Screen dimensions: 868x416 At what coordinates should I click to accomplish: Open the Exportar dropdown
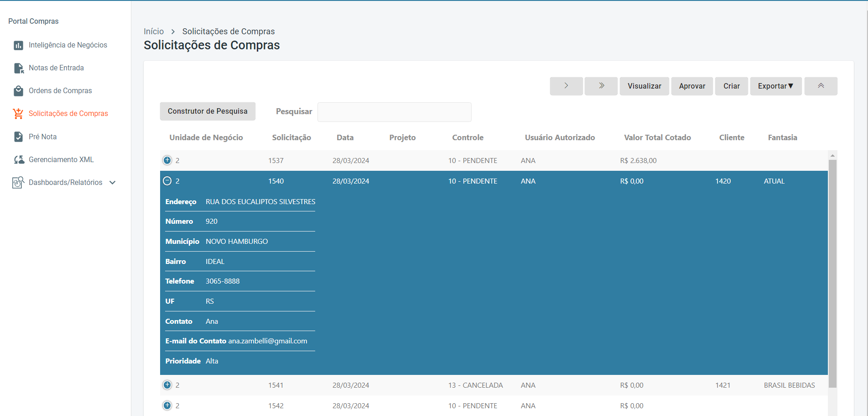point(776,86)
